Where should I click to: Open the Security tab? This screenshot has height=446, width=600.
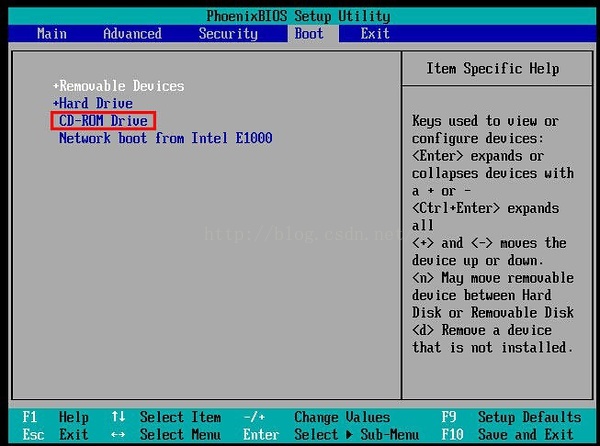tap(228, 34)
